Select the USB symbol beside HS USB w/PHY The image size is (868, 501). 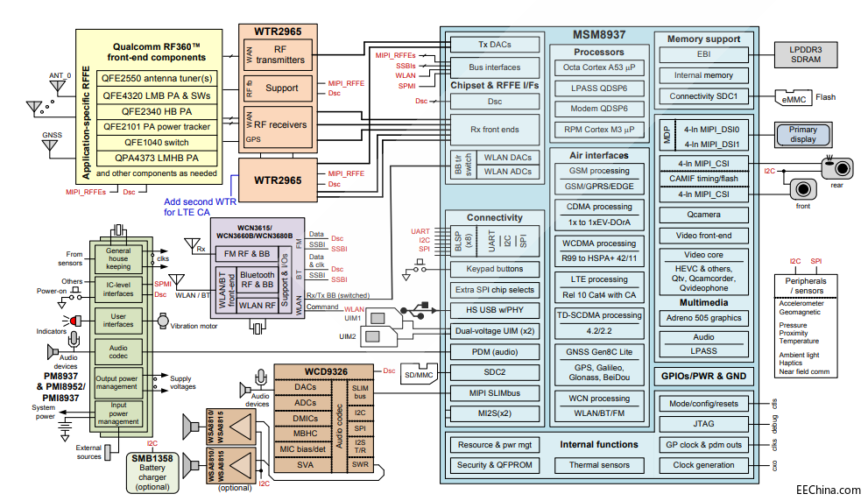tap(414, 310)
